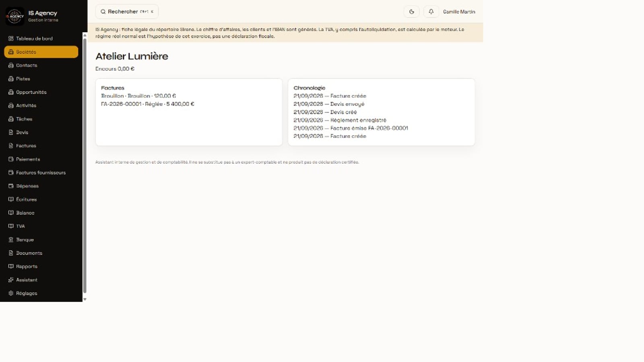This screenshot has width=644, height=362.
Task: Open Contacts via its sidebar icon
Action: (11, 65)
